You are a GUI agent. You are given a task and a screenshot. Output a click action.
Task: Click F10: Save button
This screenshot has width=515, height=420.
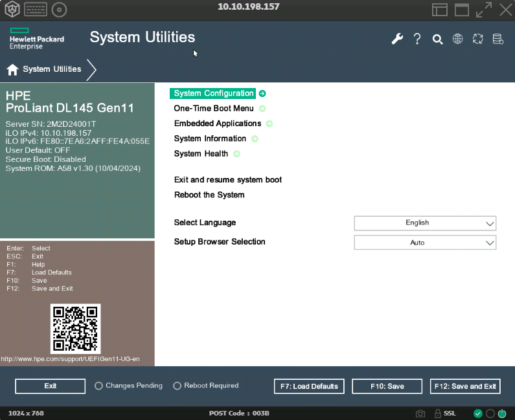click(387, 386)
